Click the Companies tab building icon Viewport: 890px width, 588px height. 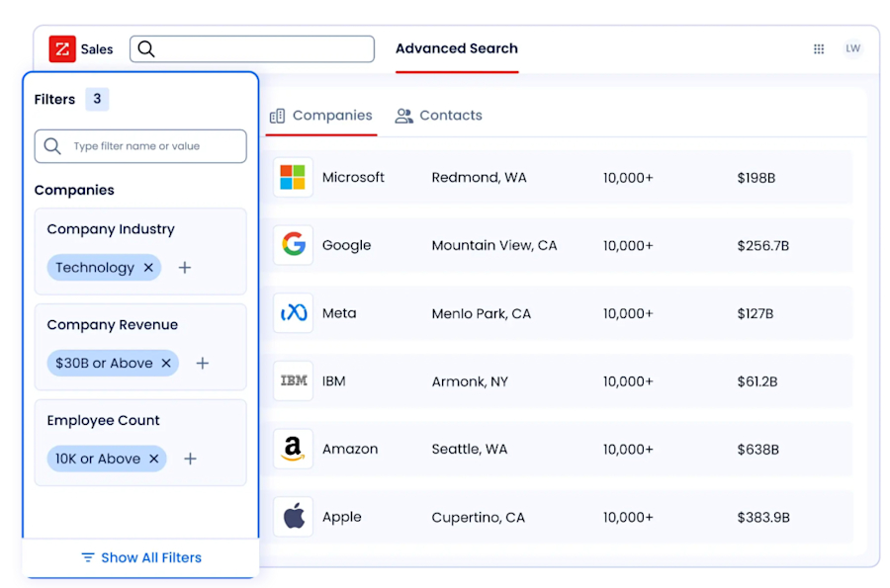pyautogui.click(x=278, y=116)
